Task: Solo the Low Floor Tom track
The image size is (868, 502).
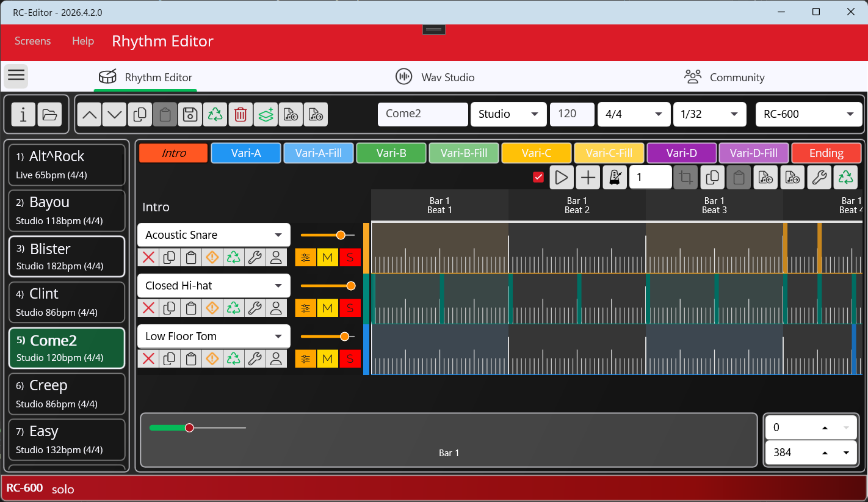Action: (350, 358)
